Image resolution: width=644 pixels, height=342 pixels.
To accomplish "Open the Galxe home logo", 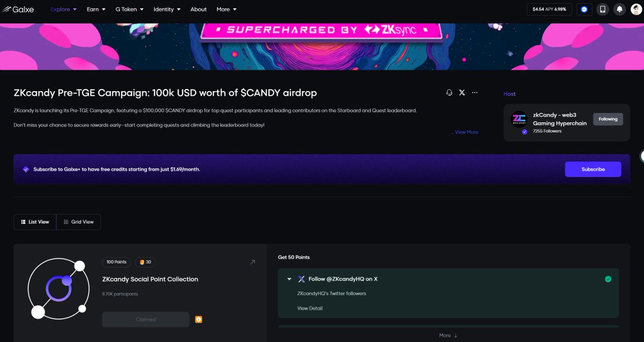I will pos(18,9).
